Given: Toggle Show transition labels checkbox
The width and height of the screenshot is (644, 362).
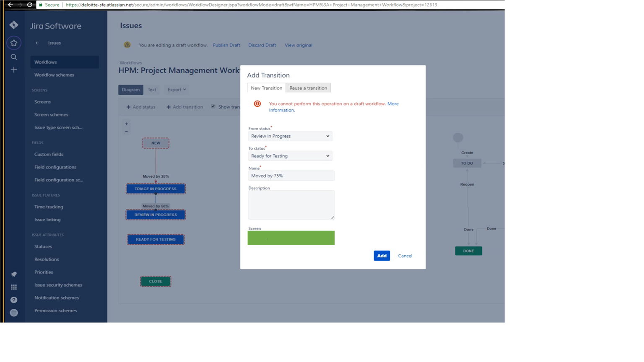Looking at the screenshot, I should pyautogui.click(x=213, y=106).
